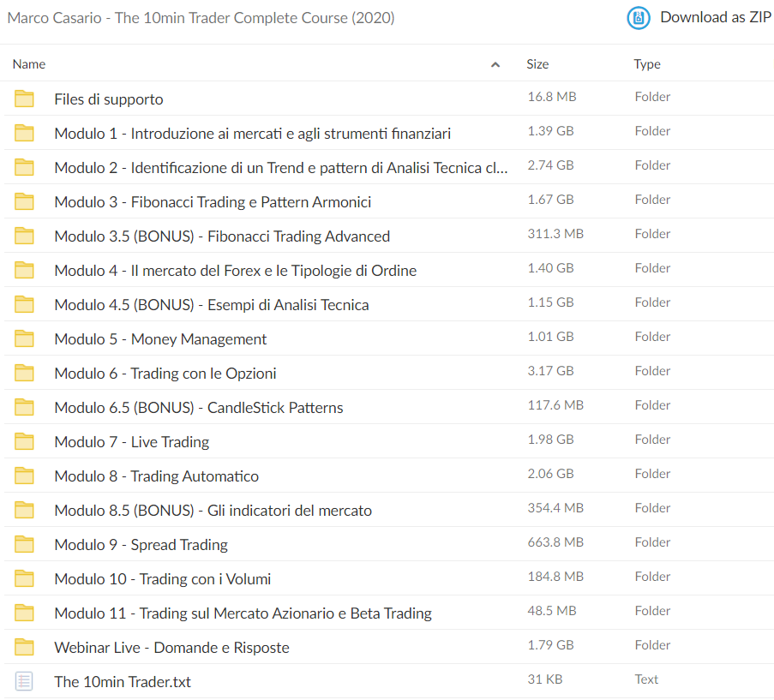This screenshot has width=774, height=700.
Task: Click folder icon for Modulo 3 Fibonacci Trading e Pattern
Action: (24, 201)
